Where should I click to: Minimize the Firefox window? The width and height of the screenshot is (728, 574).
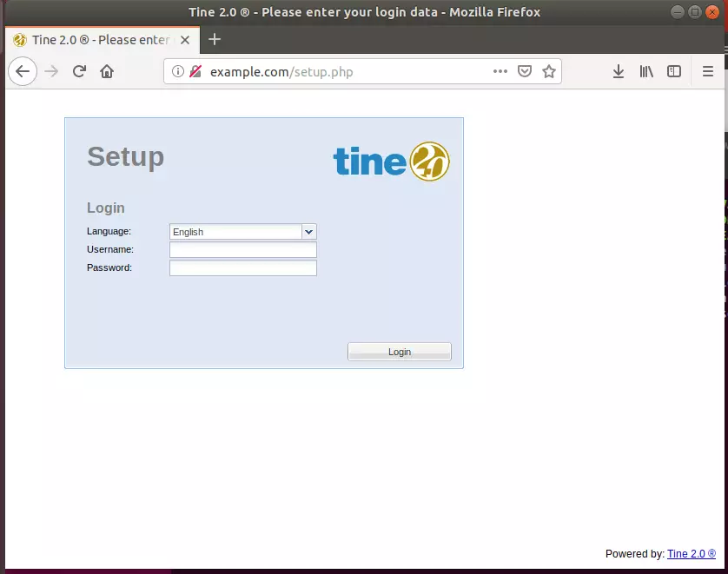678,12
